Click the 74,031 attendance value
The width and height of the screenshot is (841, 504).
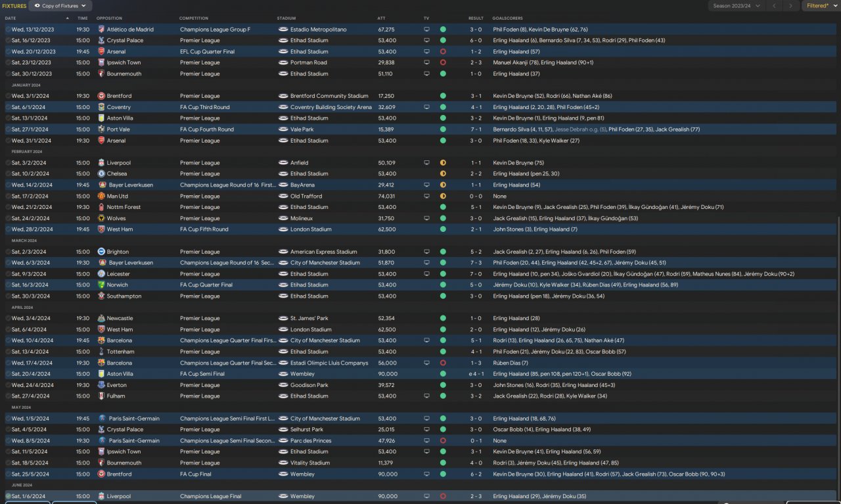pos(386,196)
